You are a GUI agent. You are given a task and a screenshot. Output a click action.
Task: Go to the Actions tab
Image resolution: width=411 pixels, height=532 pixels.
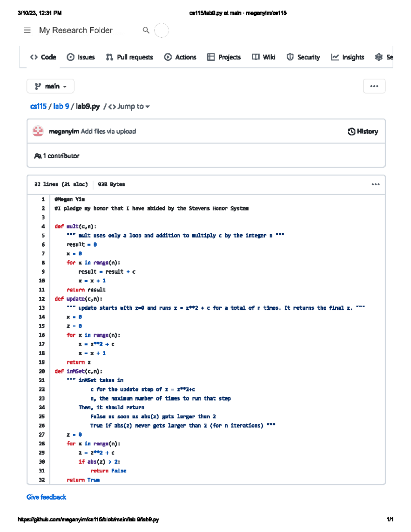pyautogui.click(x=180, y=57)
